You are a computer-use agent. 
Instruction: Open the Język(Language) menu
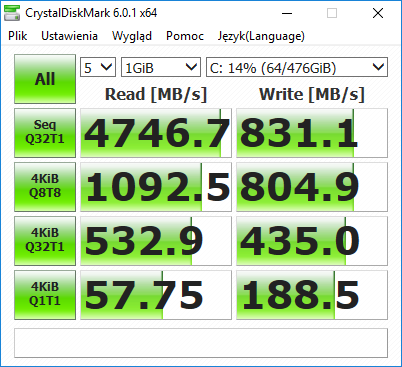pos(261,36)
